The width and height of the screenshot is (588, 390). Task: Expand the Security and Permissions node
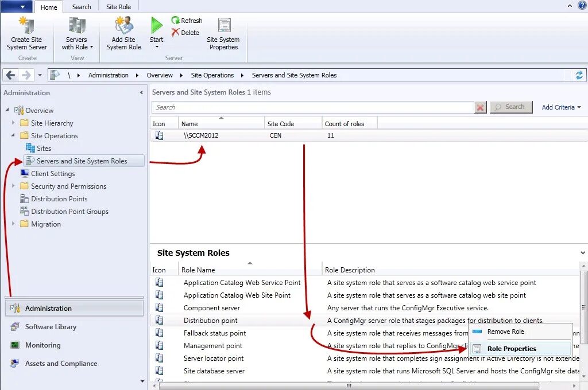(13, 185)
